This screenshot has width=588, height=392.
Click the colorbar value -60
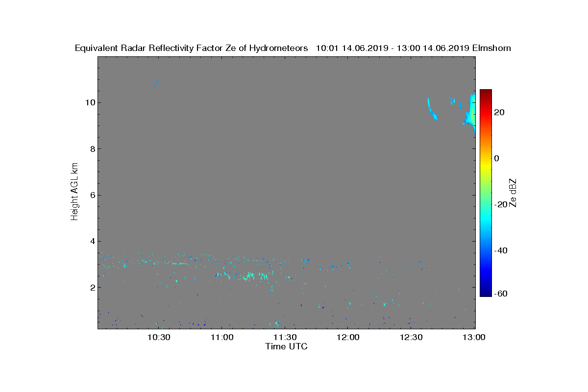pyautogui.click(x=501, y=294)
